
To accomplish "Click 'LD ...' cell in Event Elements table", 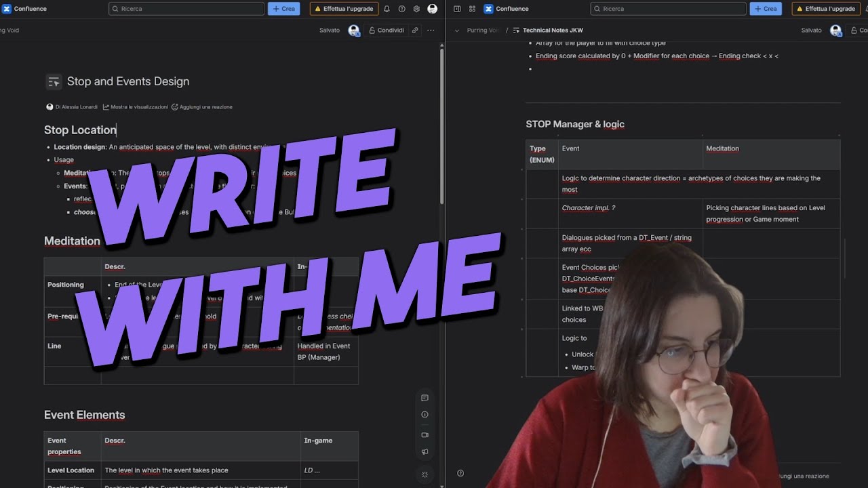I will tap(329, 470).
